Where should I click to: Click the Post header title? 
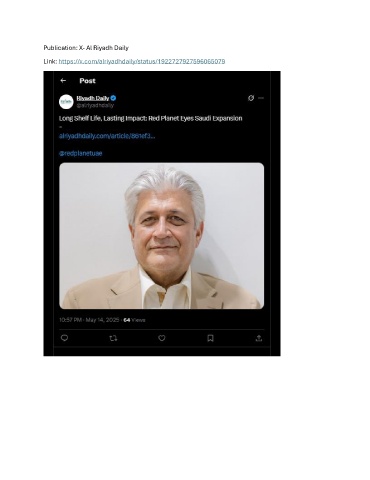[x=87, y=81]
